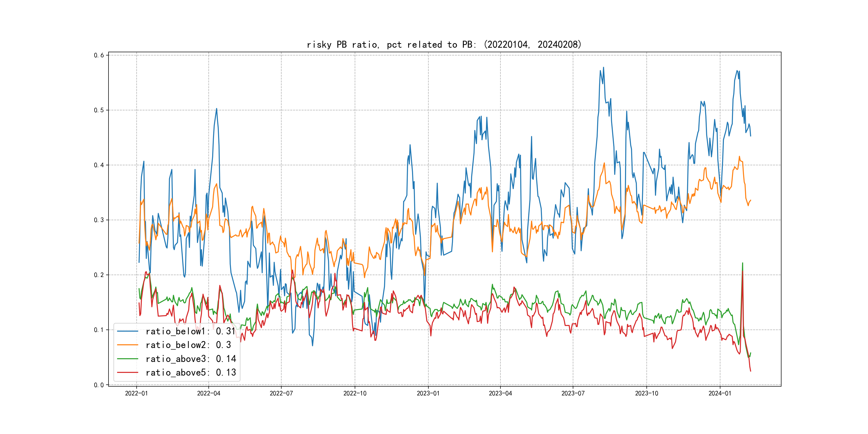868x434 pixels.
Task: Select the 'ratio_above3: 0.14' legend label
Action: click(191, 358)
